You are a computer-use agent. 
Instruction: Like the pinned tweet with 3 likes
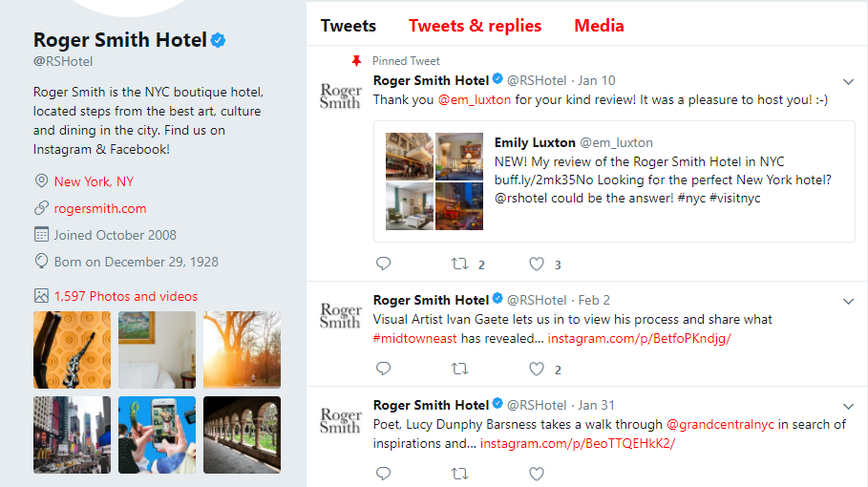pos(537,264)
